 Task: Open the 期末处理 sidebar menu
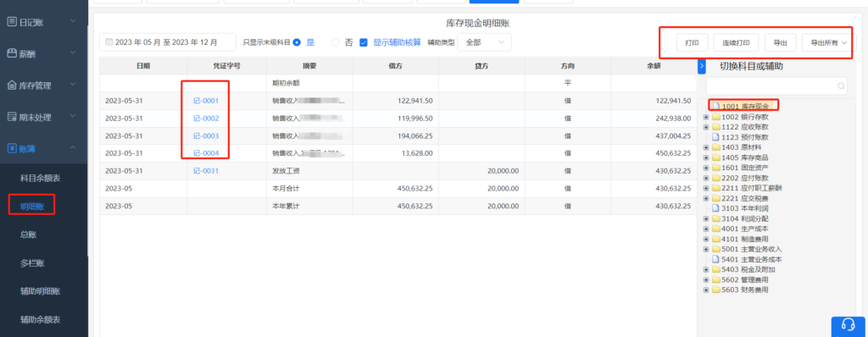44,117
